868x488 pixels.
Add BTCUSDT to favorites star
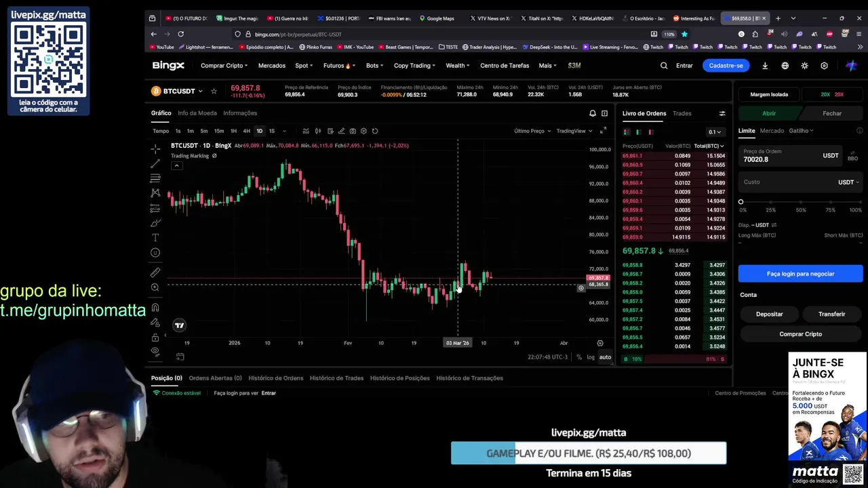(214, 91)
